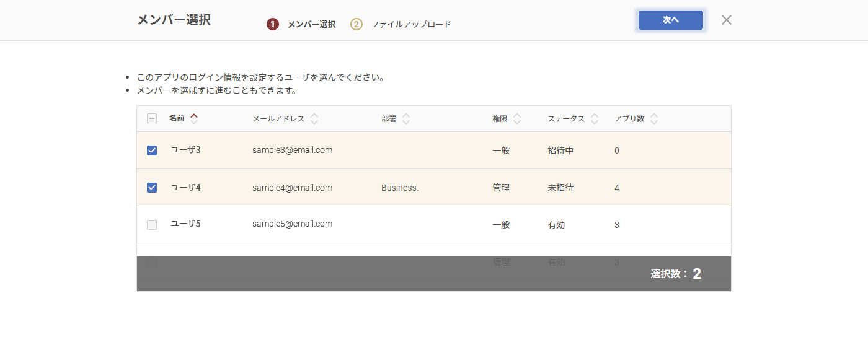The width and height of the screenshot is (868, 345).
Task: Toggle the select-all checkbox in header
Action: click(x=152, y=119)
